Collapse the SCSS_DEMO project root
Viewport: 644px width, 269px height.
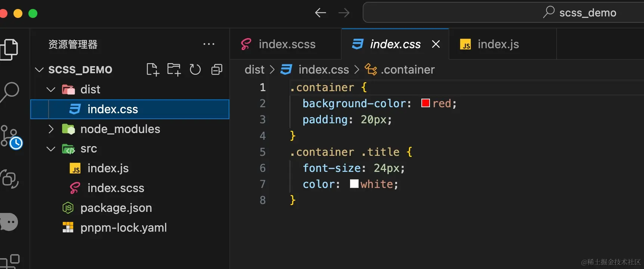click(39, 69)
